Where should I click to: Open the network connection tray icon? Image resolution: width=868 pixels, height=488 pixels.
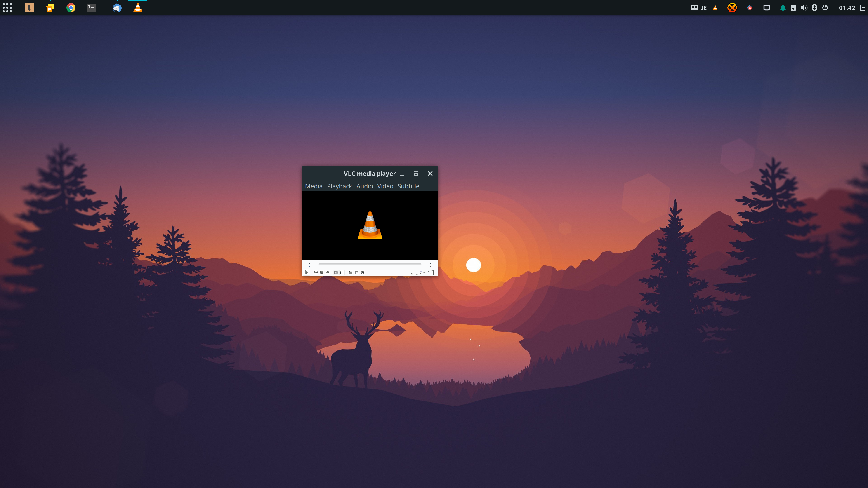[767, 8]
